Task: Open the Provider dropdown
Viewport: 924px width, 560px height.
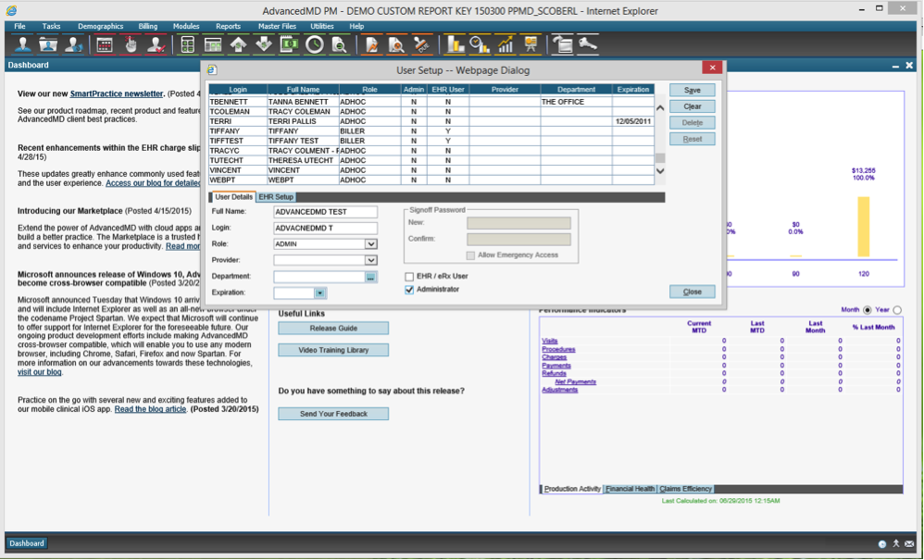Action: [370, 260]
